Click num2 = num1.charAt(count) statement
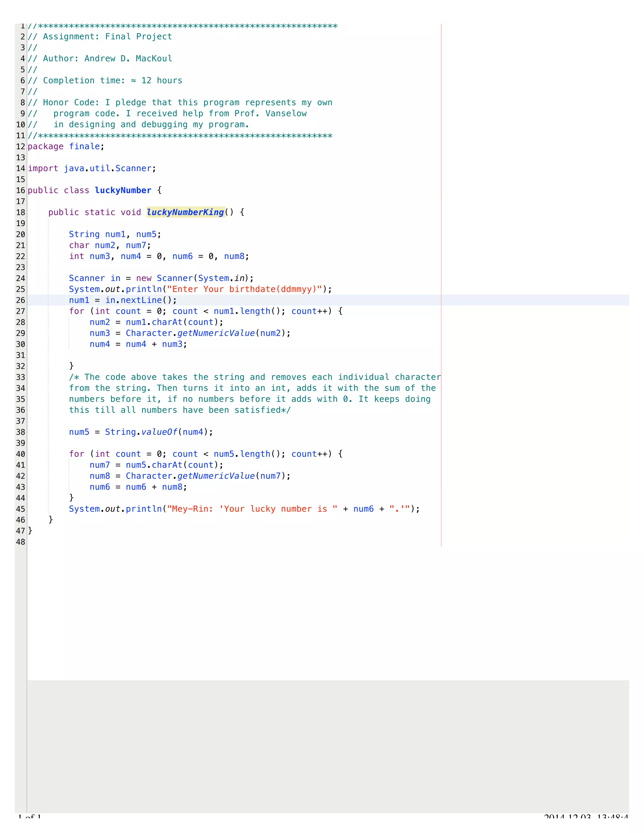Image resolution: width=644 pixels, height=833 pixels. 157,322
